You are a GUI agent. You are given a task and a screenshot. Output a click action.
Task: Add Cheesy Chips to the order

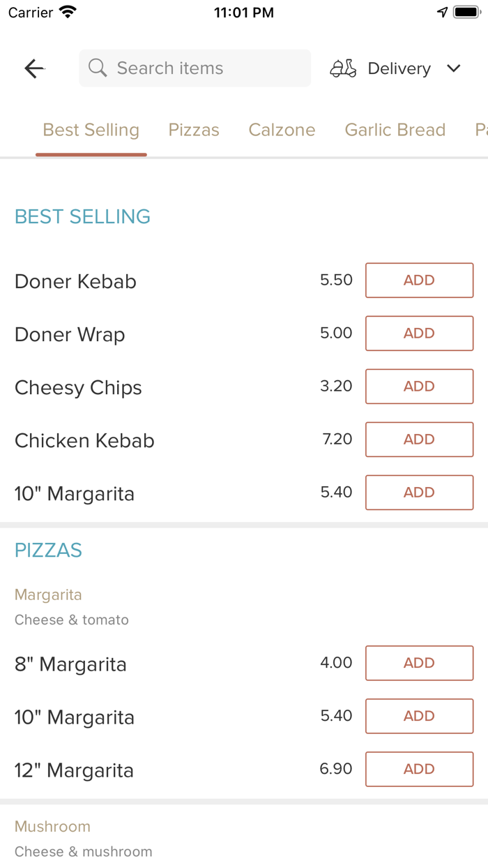[419, 386]
